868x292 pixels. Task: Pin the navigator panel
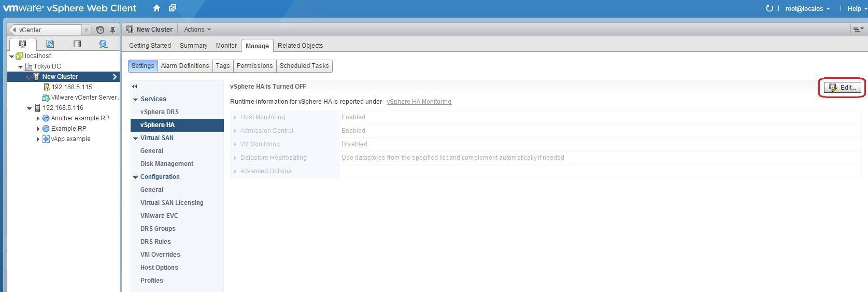pyautogui.click(x=112, y=30)
